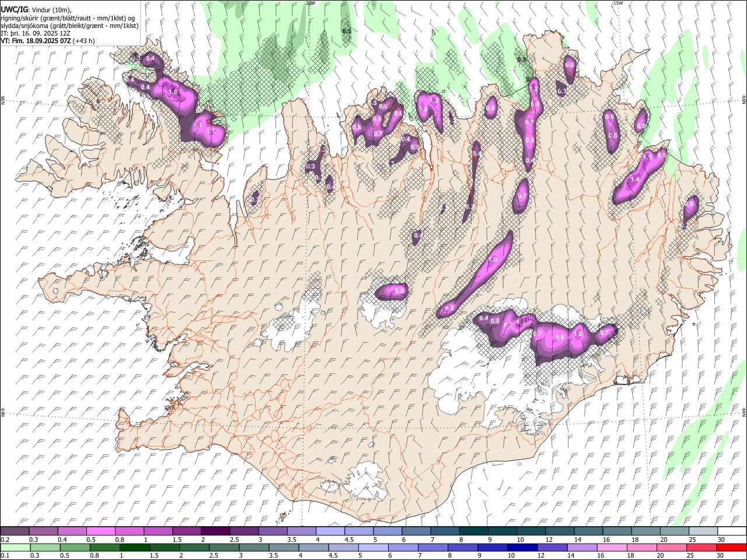
Task: Click the '1.6' snowfall value in the Westfjords
Action: tap(173, 92)
